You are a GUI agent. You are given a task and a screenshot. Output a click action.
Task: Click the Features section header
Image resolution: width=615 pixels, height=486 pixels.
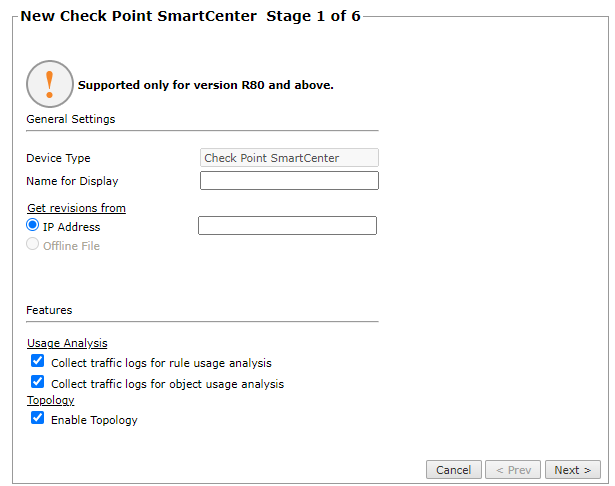point(49,310)
